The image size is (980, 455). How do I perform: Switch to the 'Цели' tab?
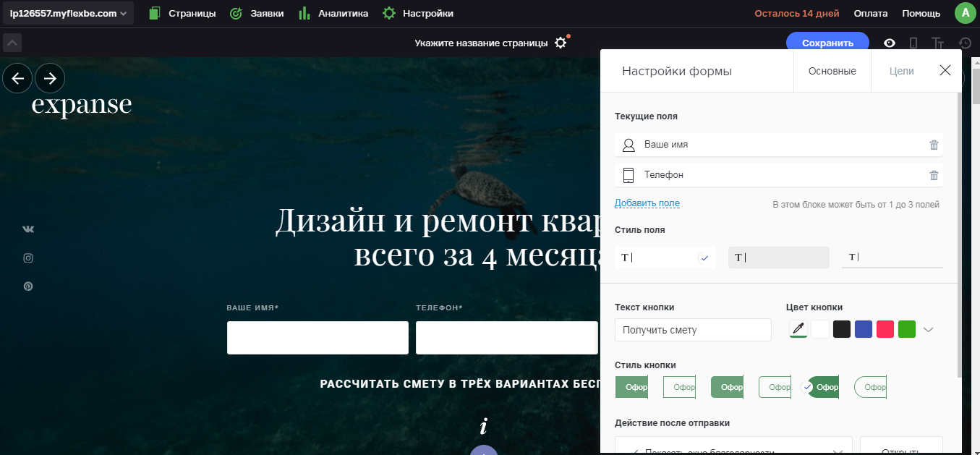point(901,70)
